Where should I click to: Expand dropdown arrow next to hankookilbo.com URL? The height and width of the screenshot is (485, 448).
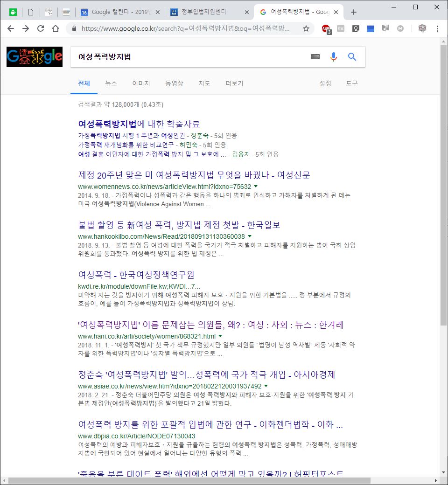pos(250,236)
